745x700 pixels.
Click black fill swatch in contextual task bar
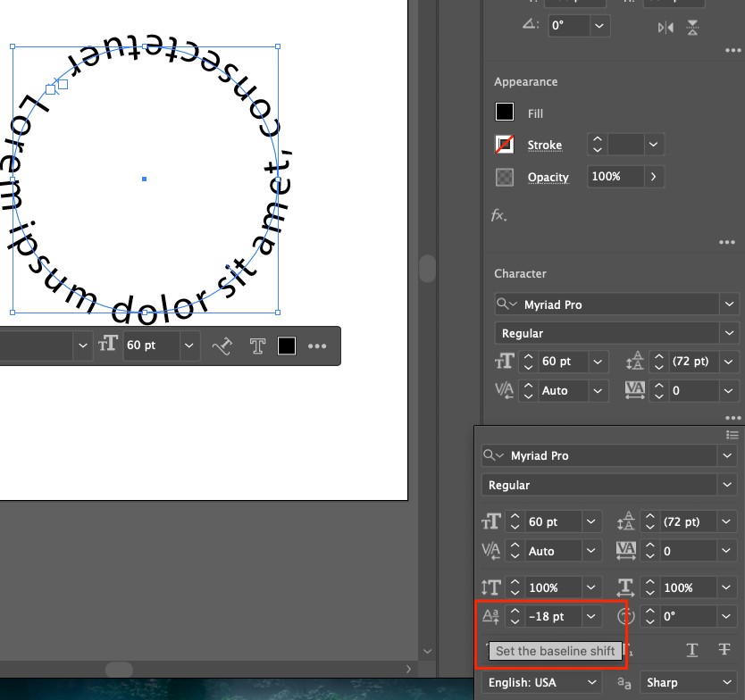[287, 346]
